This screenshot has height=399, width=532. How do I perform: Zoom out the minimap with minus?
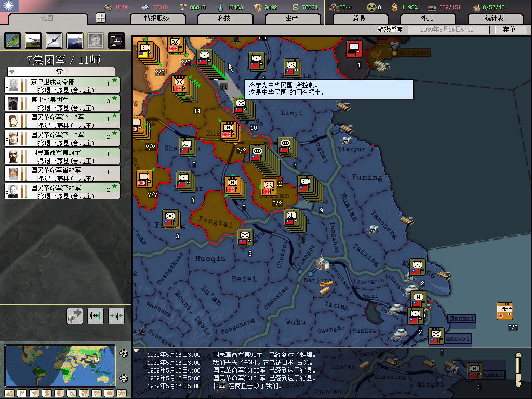coord(124,378)
